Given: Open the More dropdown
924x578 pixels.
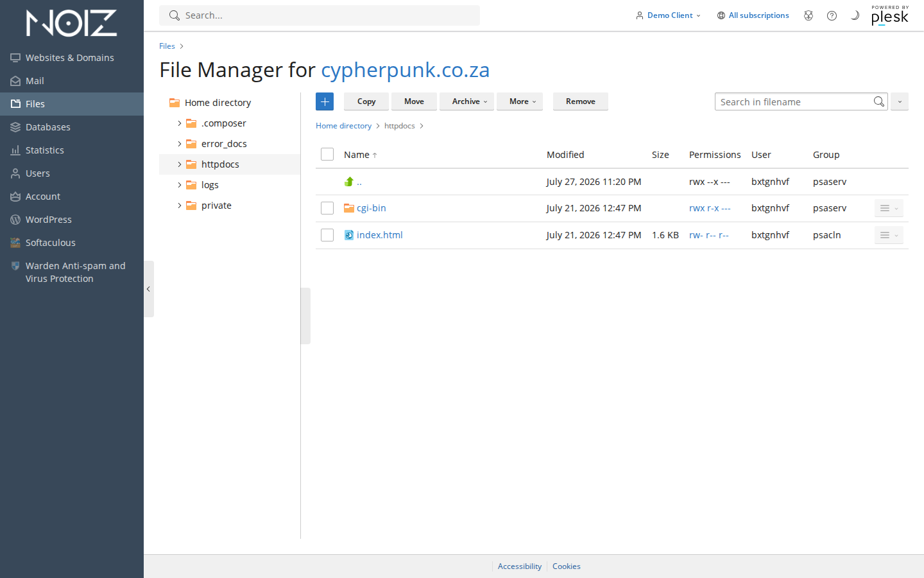Looking at the screenshot, I should (x=520, y=101).
